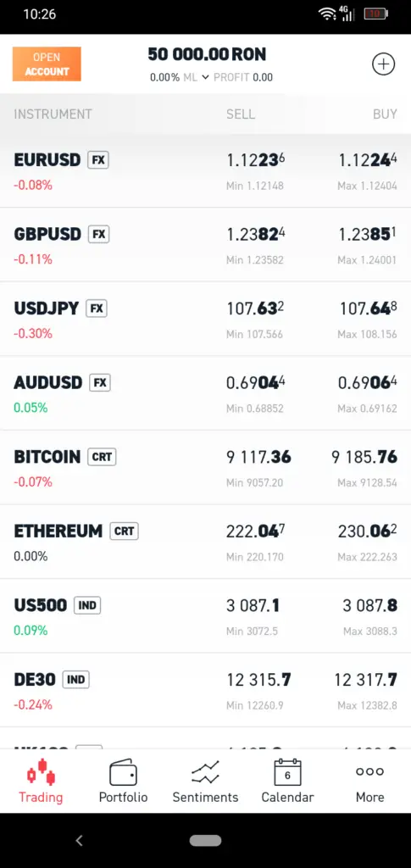Open the Sentiments chart icon
Screen dimensions: 411x868
point(205,772)
